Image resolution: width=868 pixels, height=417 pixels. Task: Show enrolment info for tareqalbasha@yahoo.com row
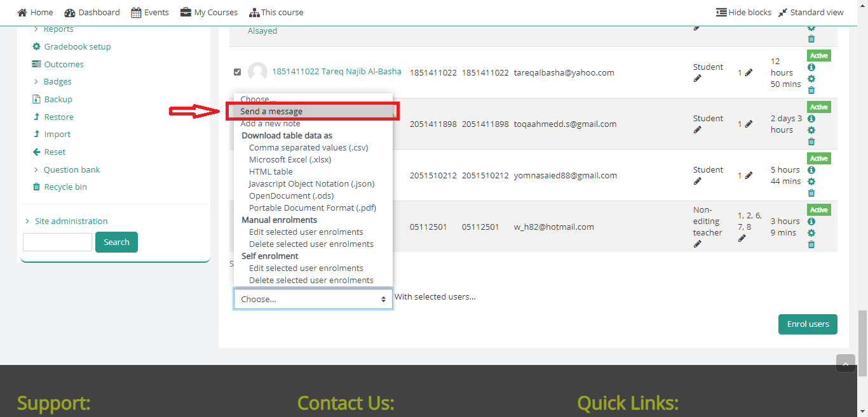click(811, 67)
